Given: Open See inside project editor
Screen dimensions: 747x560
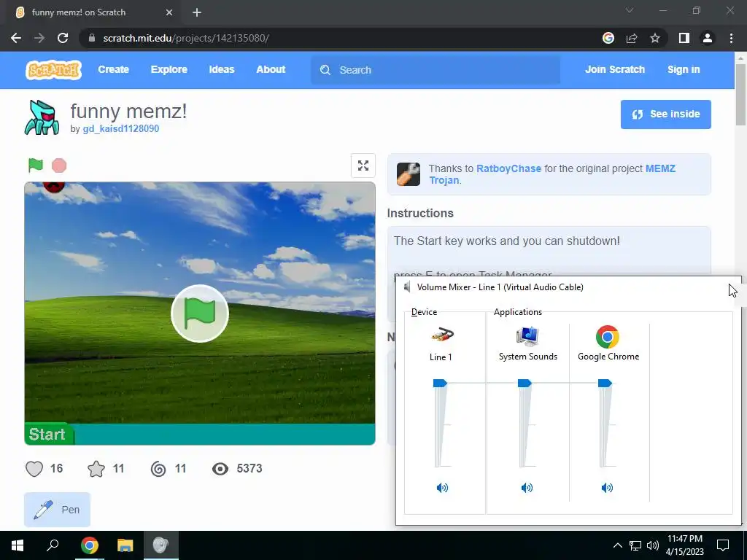Looking at the screenshot, I should coord(665,114).
